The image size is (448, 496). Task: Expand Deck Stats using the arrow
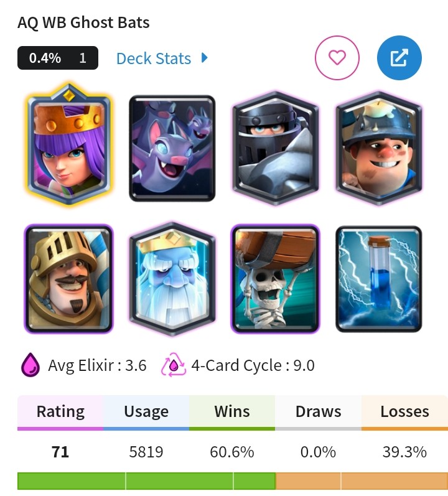coord(205,58)
